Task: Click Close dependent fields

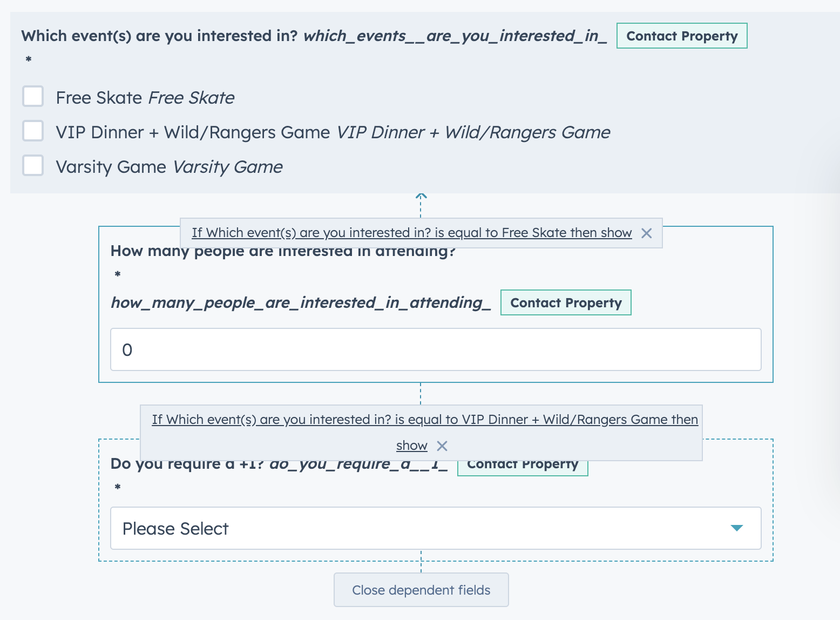Action: click(421, 590)
